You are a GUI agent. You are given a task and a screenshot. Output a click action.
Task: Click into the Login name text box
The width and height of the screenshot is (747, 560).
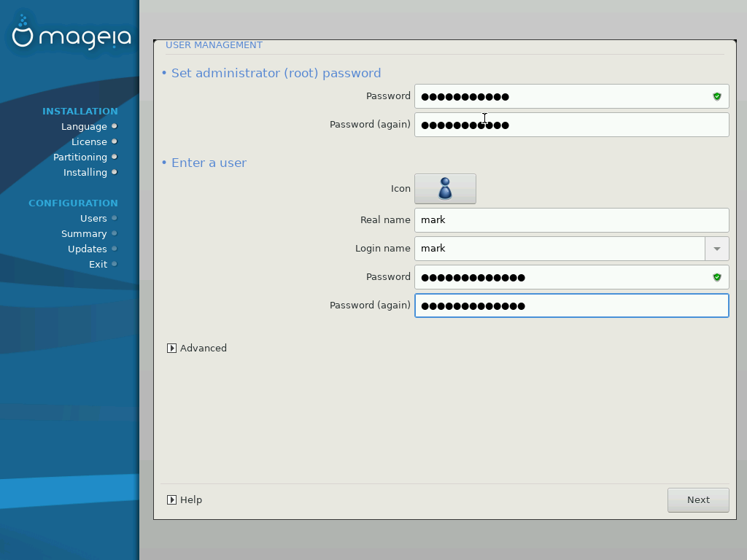(560, 249)
